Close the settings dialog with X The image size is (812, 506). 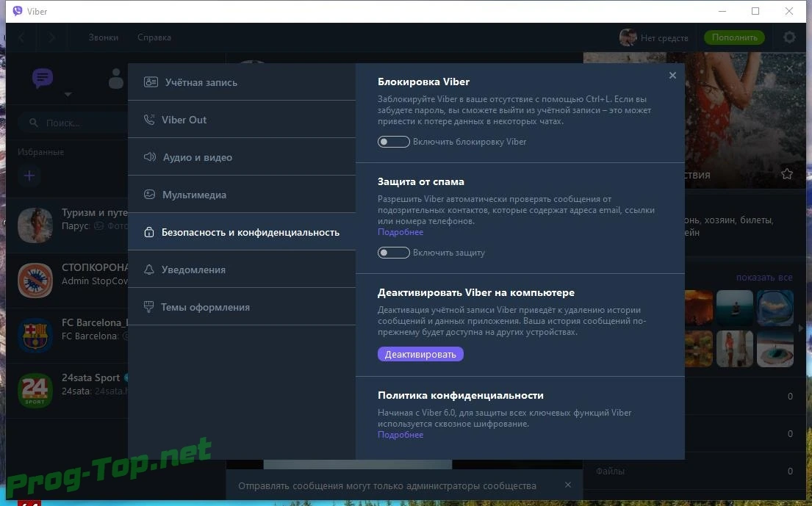click(x=672, y=76)
